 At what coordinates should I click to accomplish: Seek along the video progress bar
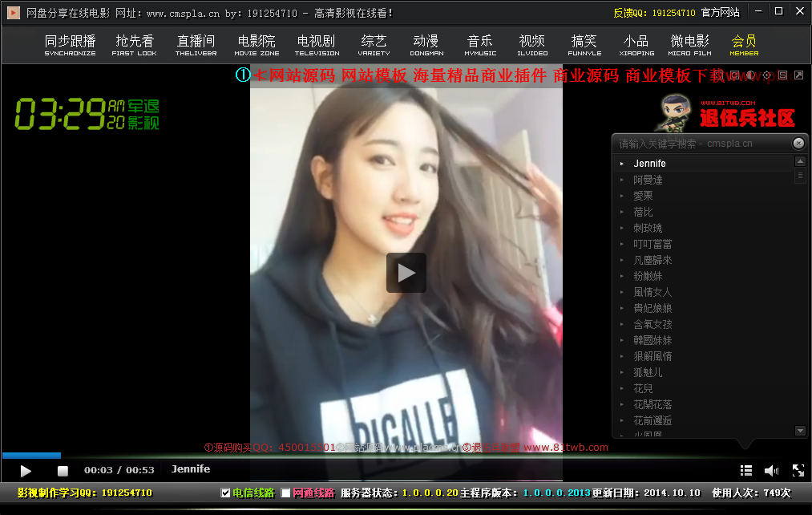coord(406,456)
